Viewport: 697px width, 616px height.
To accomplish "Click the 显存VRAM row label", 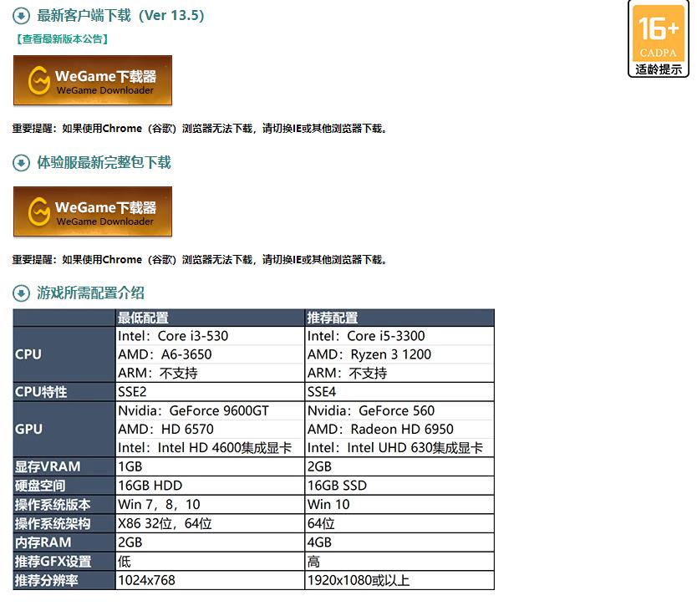I will point(50,466).
